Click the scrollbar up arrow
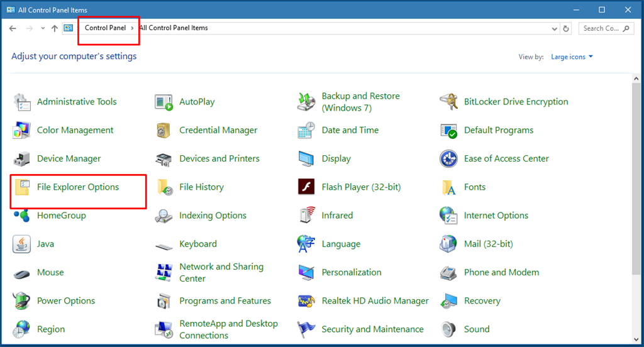 point(636,78)
